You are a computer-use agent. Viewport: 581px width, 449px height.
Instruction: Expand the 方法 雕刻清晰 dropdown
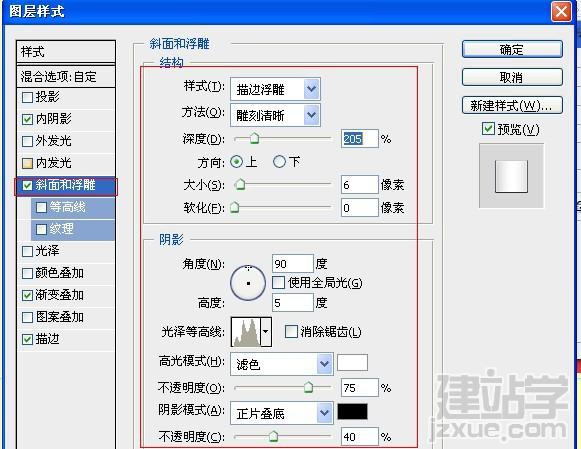coord(275,116)
